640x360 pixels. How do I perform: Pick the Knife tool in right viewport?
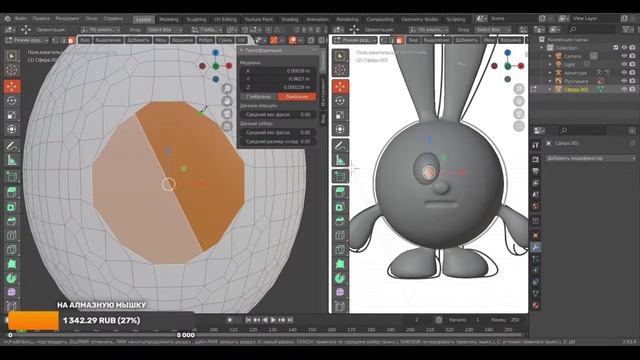[x=340, y=249]
